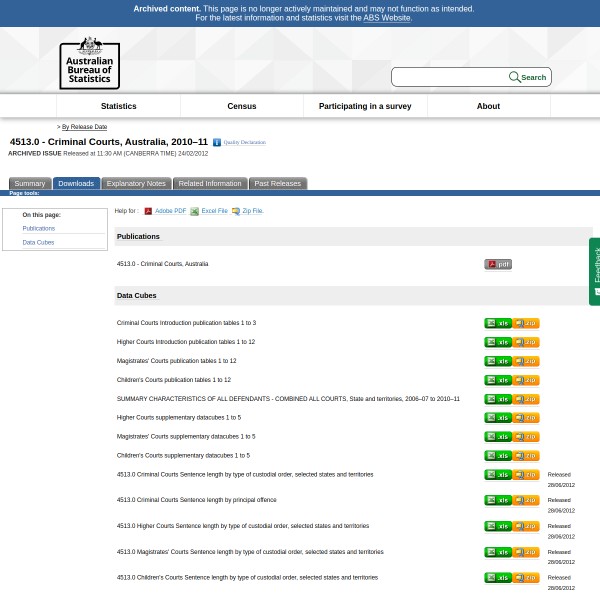The image size is (600, 600).
Task: Download zip for Higher Courts Introduction tables
Action: (526, 342)
